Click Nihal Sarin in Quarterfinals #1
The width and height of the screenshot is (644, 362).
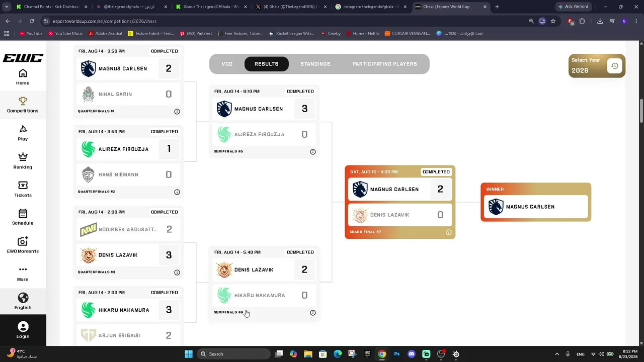[x=128, y=94]
